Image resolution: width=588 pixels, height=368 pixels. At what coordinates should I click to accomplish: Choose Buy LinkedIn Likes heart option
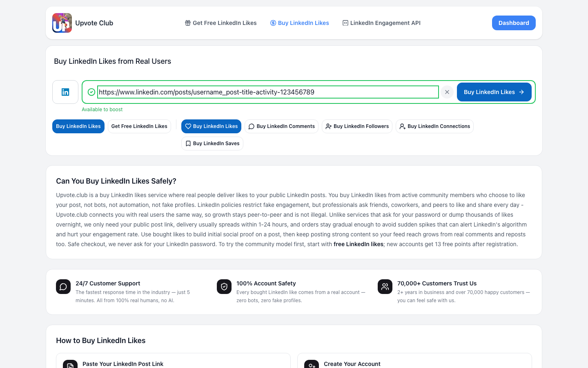click(x=211, y=126)
